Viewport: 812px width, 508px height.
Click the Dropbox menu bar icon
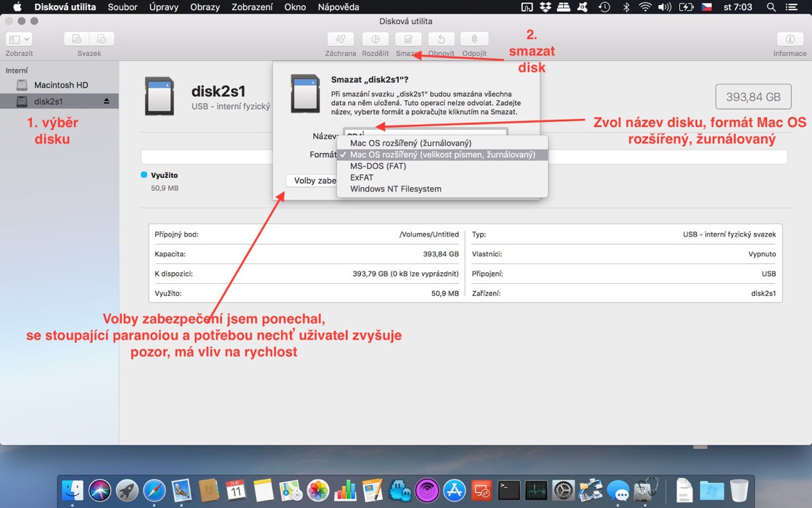pyautogui.click(x=545, y=7)
